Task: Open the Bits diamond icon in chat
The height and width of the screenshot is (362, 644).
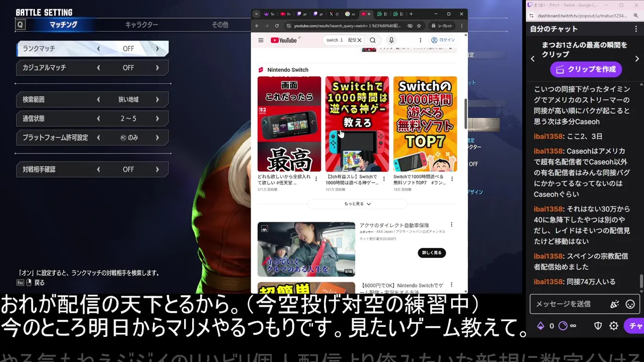Action: point(540,326)
